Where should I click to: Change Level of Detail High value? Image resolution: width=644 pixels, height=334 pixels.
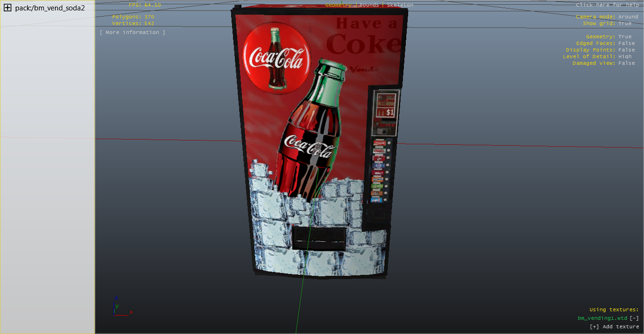point(625,56)
